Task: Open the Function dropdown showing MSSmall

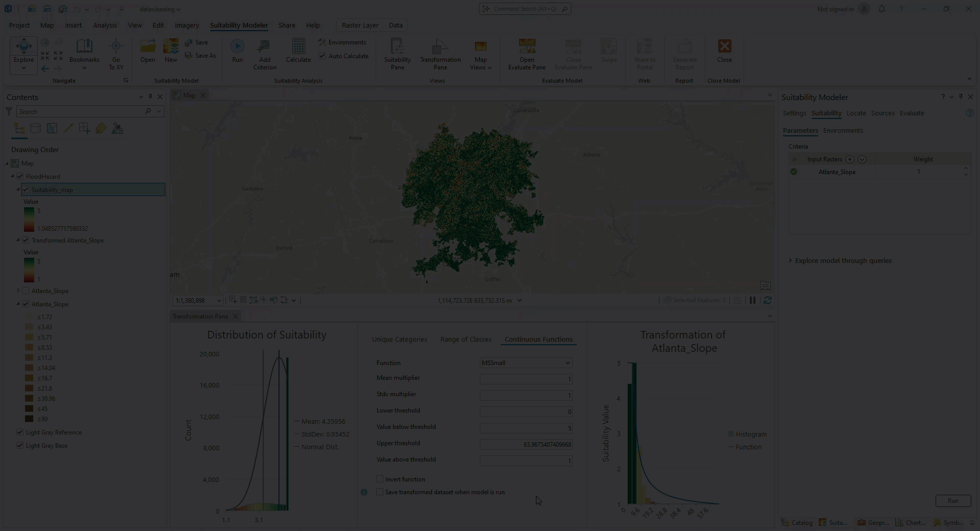Action: coord(526,363)
